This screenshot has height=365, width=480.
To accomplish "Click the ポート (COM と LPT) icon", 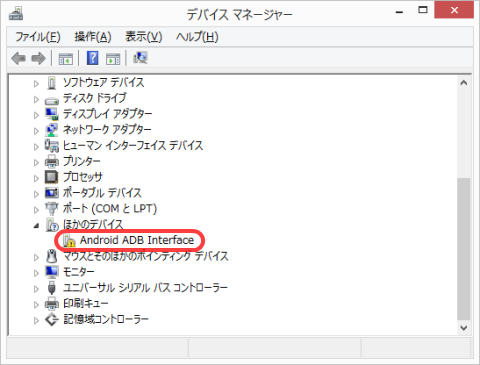I will [x=52, y=209].
